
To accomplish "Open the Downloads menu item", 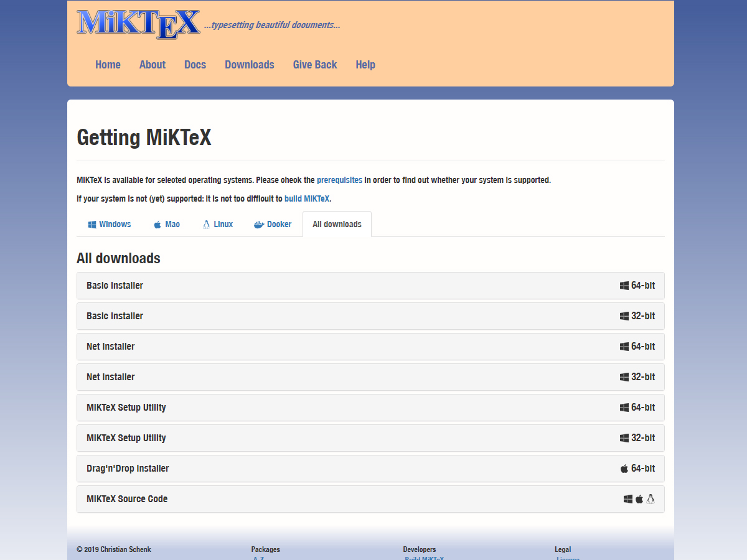I will pos(249,65).
